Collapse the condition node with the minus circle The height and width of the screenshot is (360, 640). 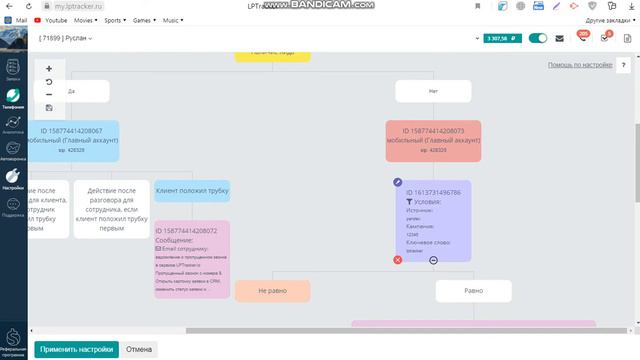[x=433, y=260]
